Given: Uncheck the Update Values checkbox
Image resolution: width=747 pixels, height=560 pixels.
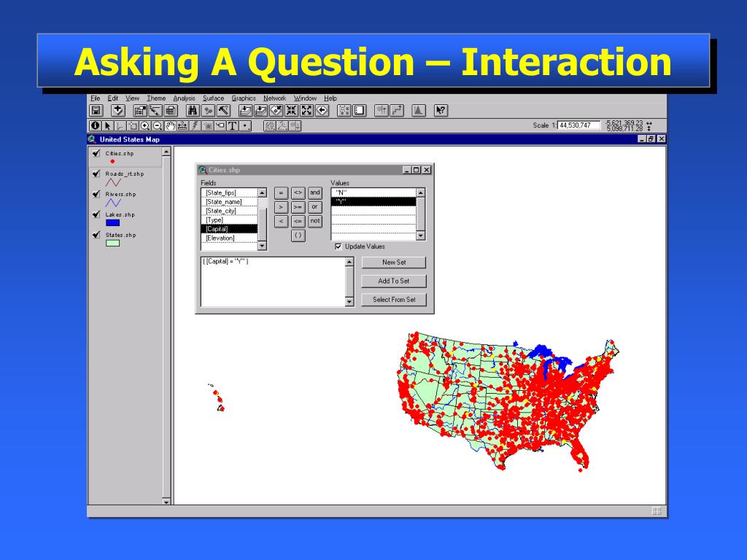Looking at the screenshot, I should coord(338,246).
